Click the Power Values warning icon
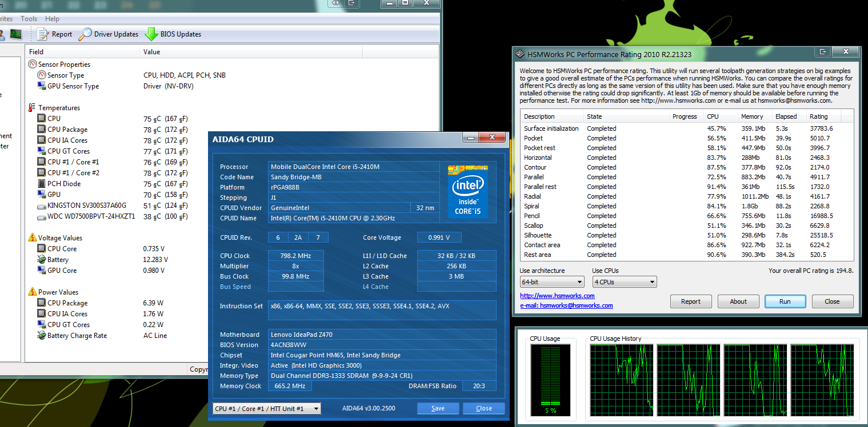This screenshot has width=868, height=427. 33,292
